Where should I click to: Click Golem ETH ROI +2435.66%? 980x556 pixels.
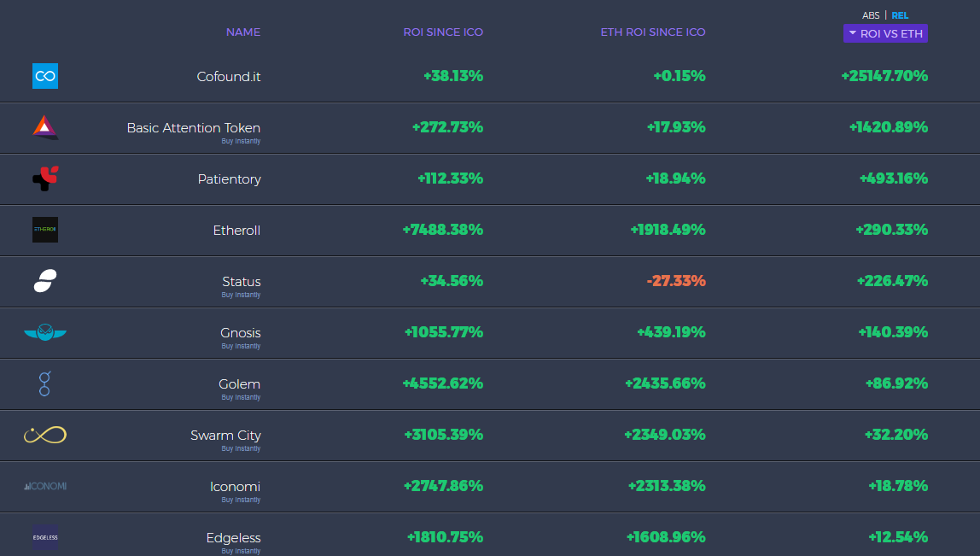(x=666, y=383)
